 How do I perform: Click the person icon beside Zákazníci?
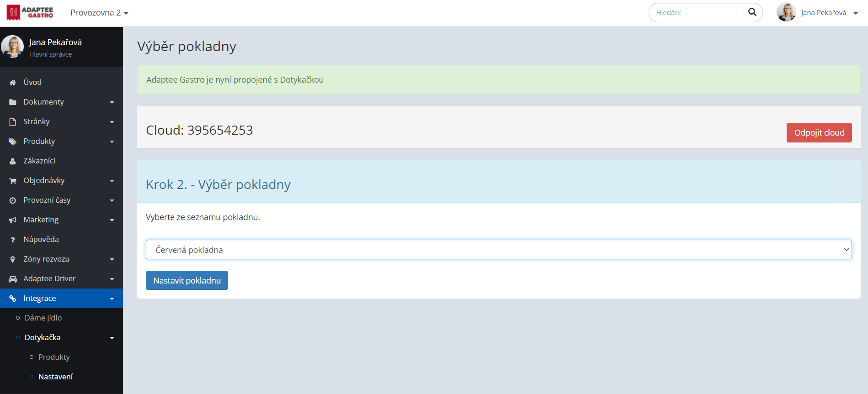(13, 161)
